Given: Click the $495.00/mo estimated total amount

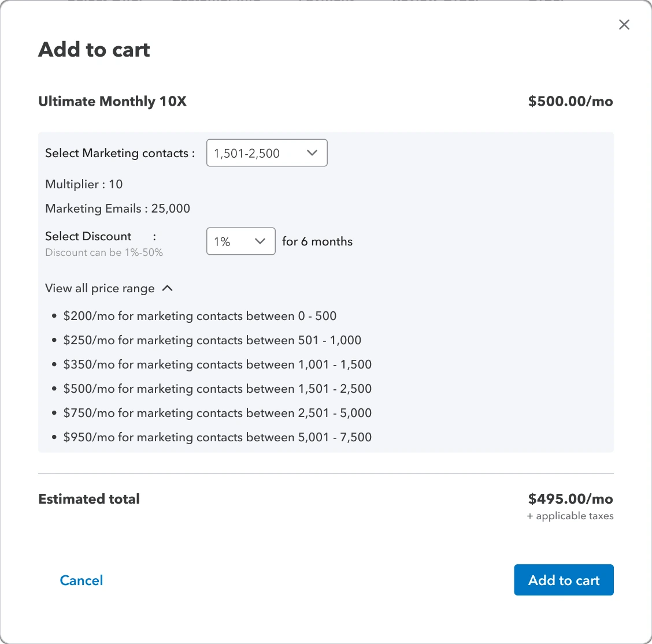Looking at the screenshot, I should point(570,498).
